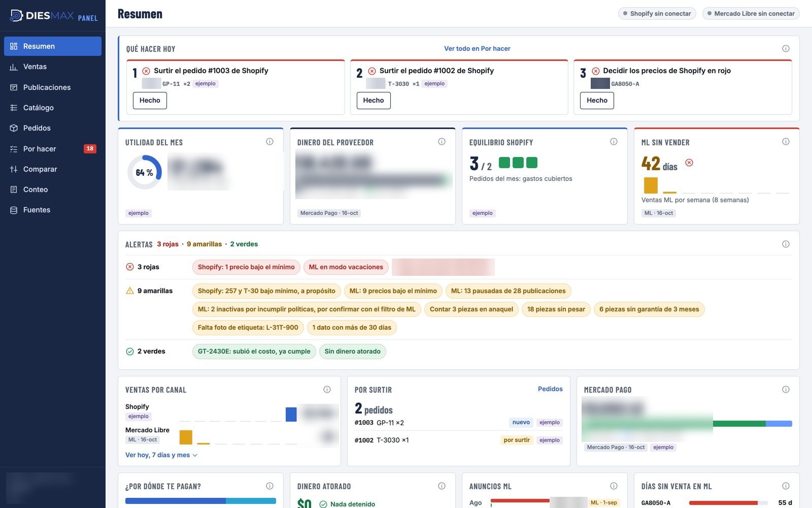812x508 pixels.
Task: Click the Pedidos box icon in sidebar
Action: [14, 128]
